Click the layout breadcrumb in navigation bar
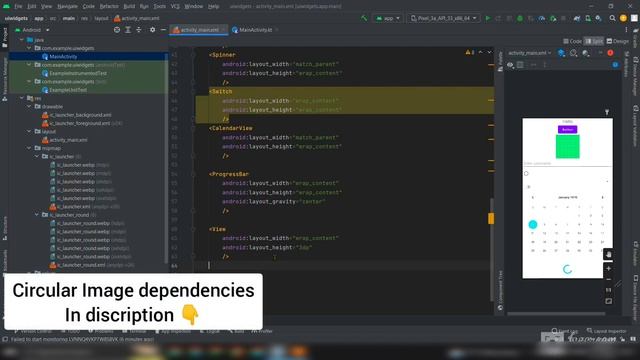Screen dimensions: 640x360 [101, 18]
